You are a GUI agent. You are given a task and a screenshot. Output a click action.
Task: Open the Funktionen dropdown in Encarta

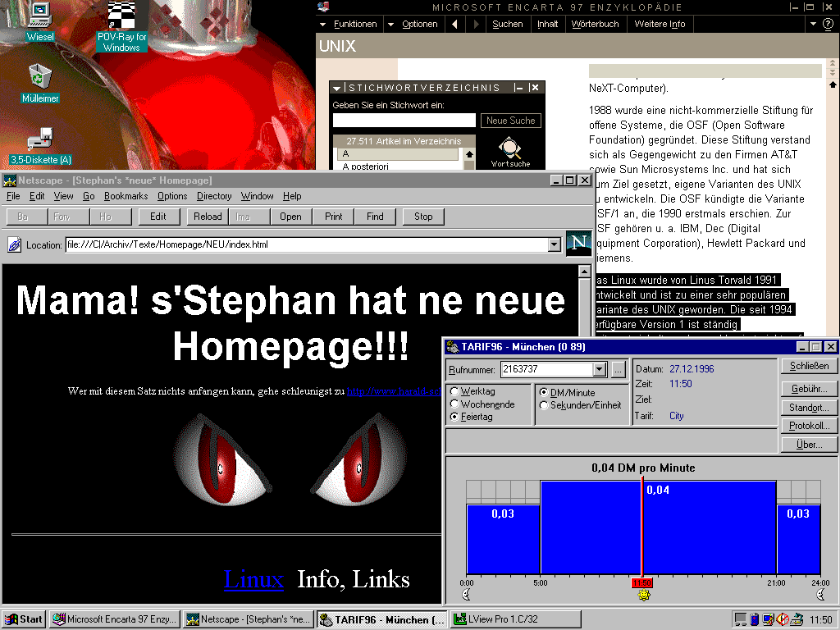point(349,24)
